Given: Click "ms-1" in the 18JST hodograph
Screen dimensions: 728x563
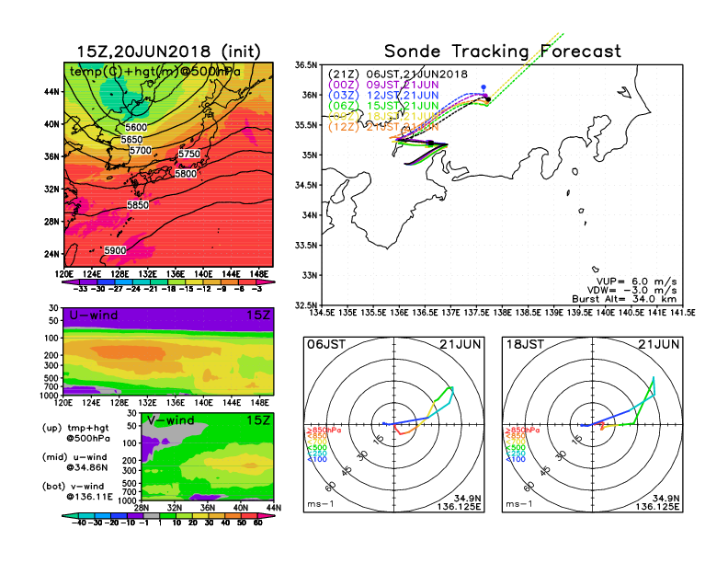Looking at the screenshot, I should [519, 504].
